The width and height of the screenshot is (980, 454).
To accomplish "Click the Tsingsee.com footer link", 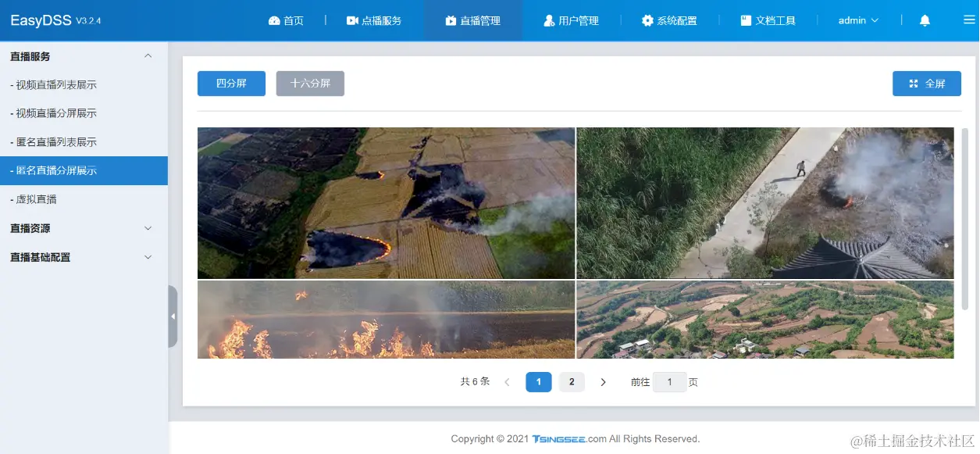I will [569, 439].
